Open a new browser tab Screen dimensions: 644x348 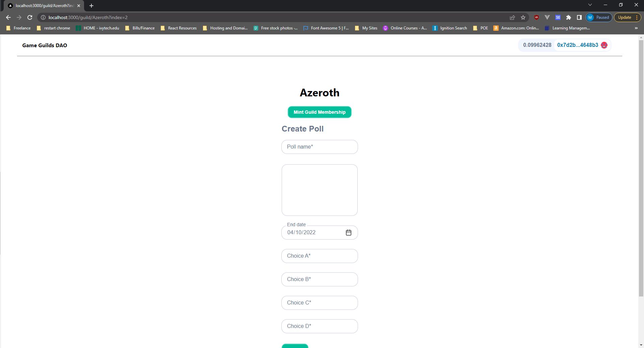click(91, 6)
